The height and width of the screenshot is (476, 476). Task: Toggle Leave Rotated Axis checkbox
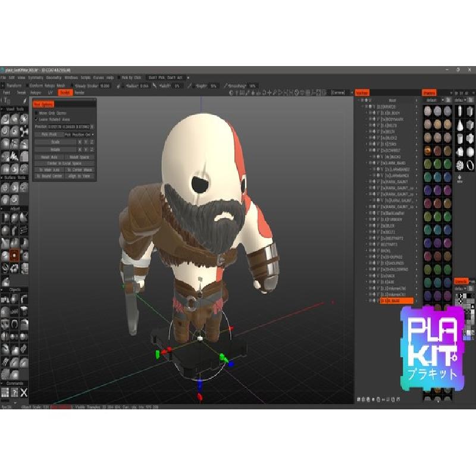click(36, 120)
